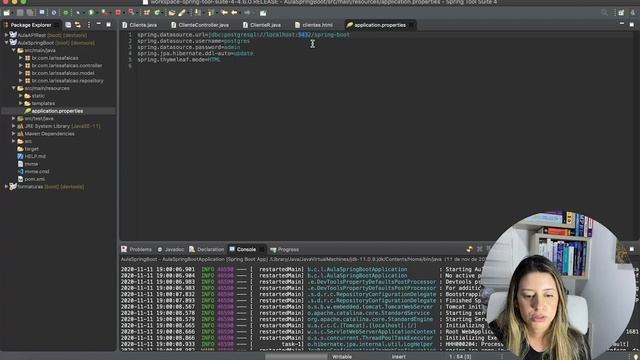The height and width of the screenshot is (360, 640).
Task: Switch to Cliente.java editor tab
Action: 140,25
